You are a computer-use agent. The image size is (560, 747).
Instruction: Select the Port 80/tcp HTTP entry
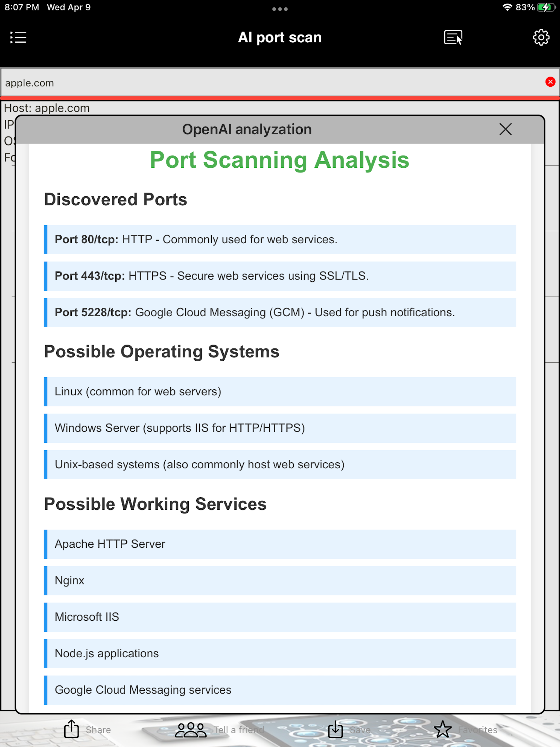click(x=280, y=240)
